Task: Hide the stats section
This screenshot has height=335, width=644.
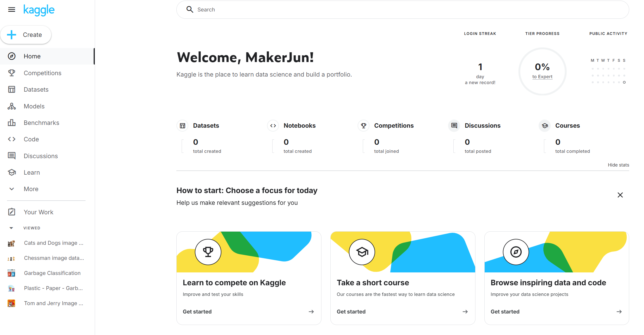Action: point(618,165)
